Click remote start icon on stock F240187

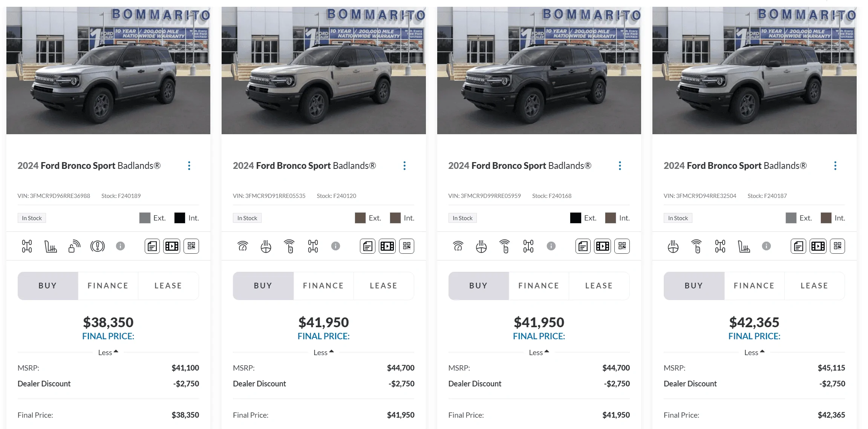pyautogui.click(x=697, y=247)
